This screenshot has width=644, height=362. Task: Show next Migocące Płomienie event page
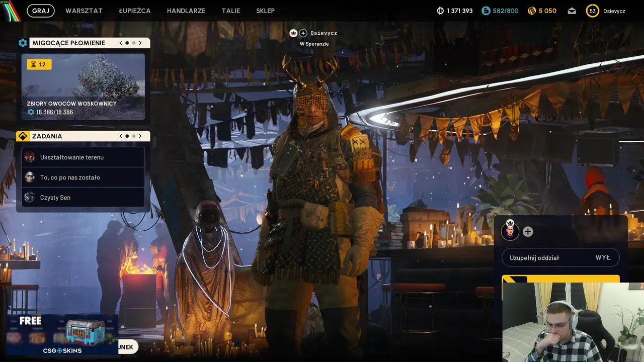tap(140, 43)
